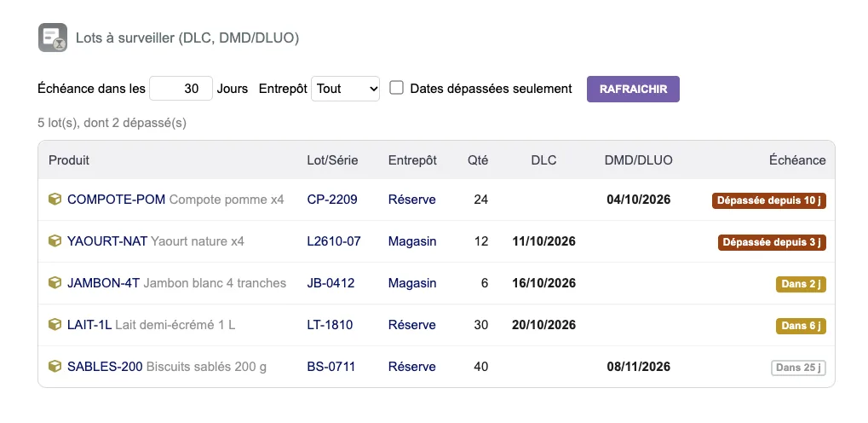Click the Entrepôt column header
Screen dimensions: 868x423
tap(412, 160)
